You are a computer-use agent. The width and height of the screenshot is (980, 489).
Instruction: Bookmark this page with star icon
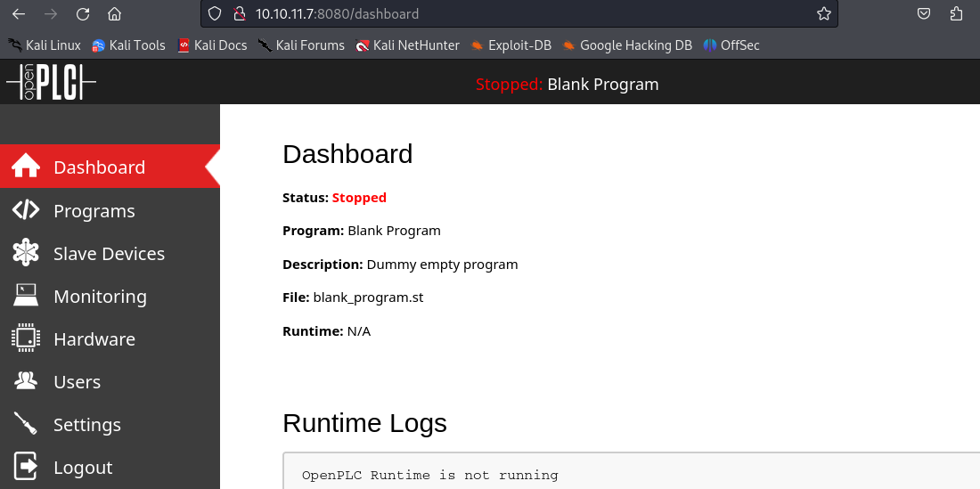pos(824,13)
